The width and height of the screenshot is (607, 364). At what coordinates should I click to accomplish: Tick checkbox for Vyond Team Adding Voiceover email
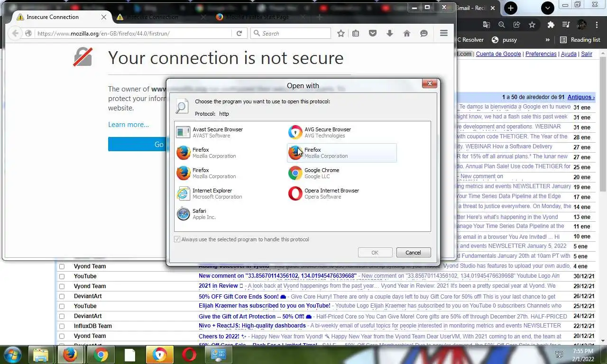62,266
